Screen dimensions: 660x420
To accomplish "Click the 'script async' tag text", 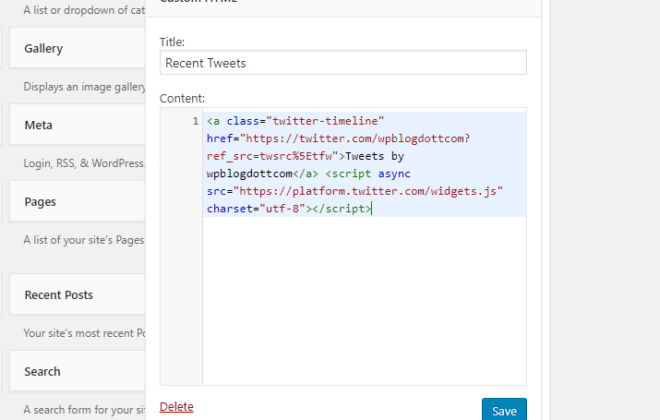I will pos(368,173).
